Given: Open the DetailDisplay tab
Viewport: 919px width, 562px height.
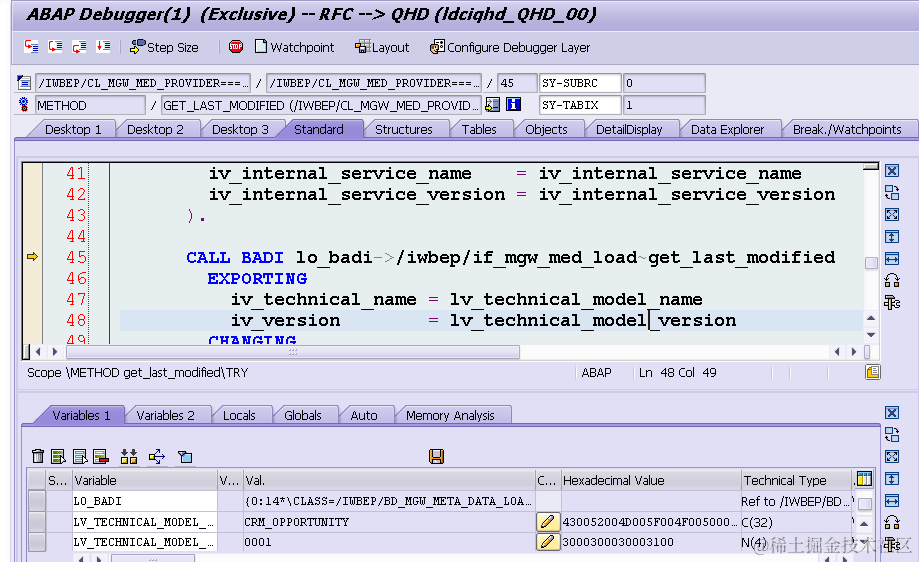Looking at the screenshot, I should [629, 129].
